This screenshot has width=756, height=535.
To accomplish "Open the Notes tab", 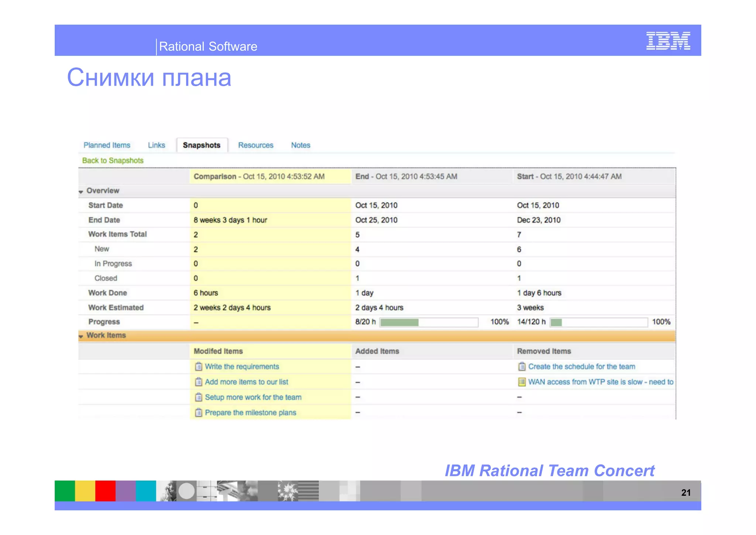I will point(300,145).
